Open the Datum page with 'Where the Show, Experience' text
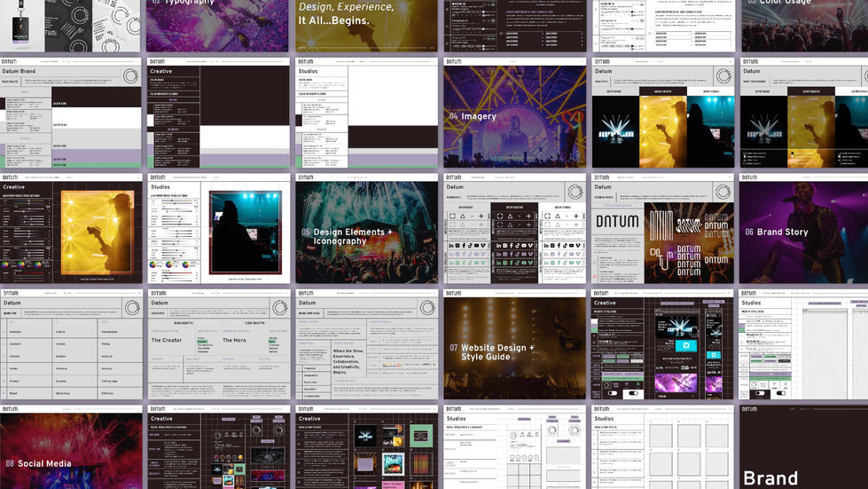 pos(366,344)
